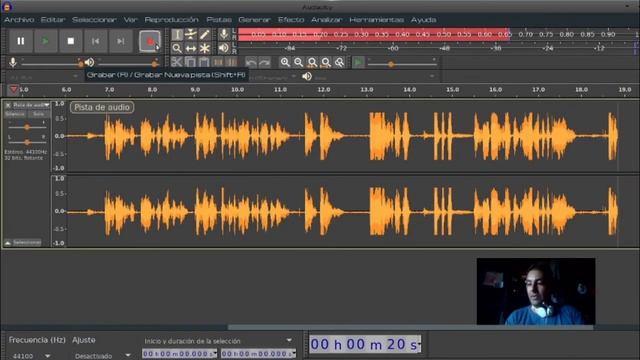Click the Silence audio icon
The image size is (640, 360).
pyautogui.click(x=231, y=62)
